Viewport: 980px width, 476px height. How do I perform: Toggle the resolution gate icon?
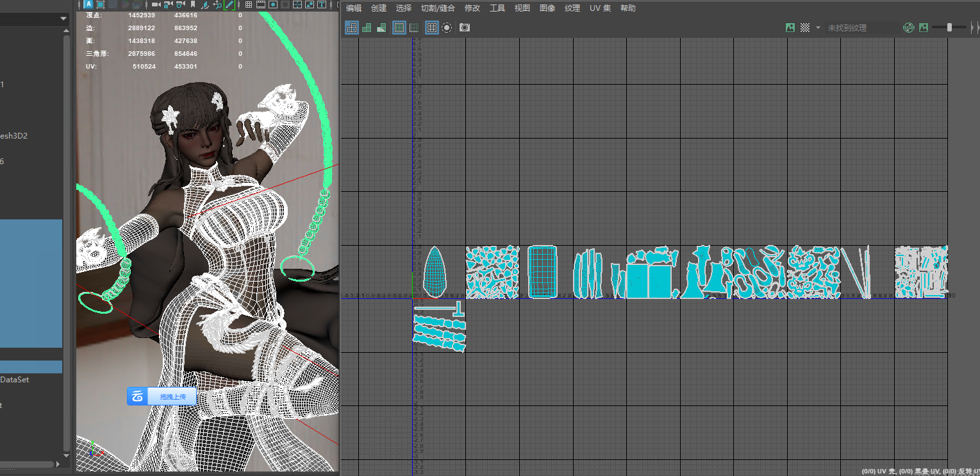[272, 4]
